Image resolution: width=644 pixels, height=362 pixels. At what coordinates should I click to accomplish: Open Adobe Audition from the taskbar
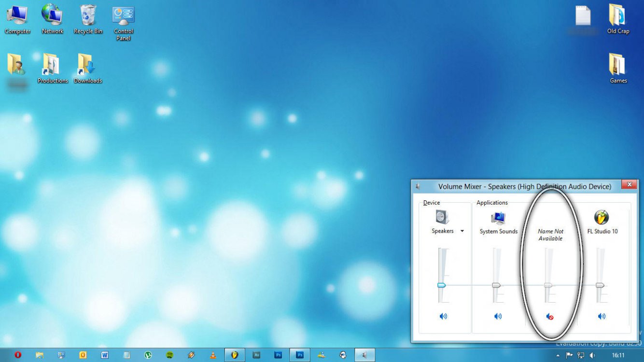point(256,355)
